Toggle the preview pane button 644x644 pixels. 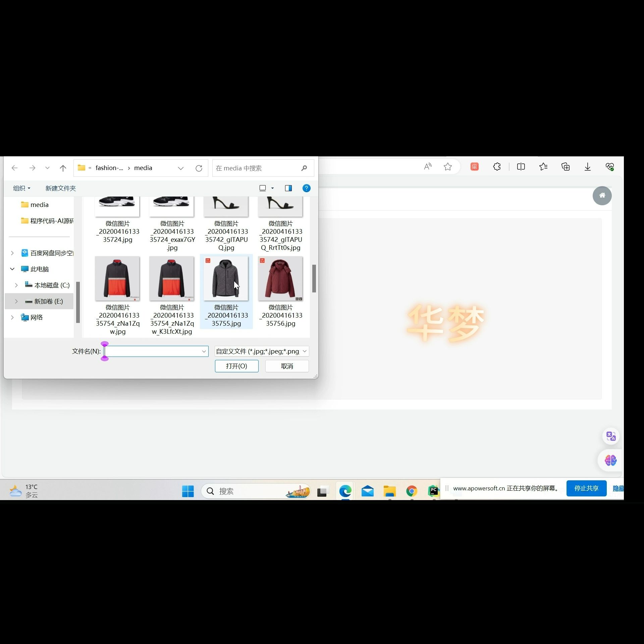point(288,188)
